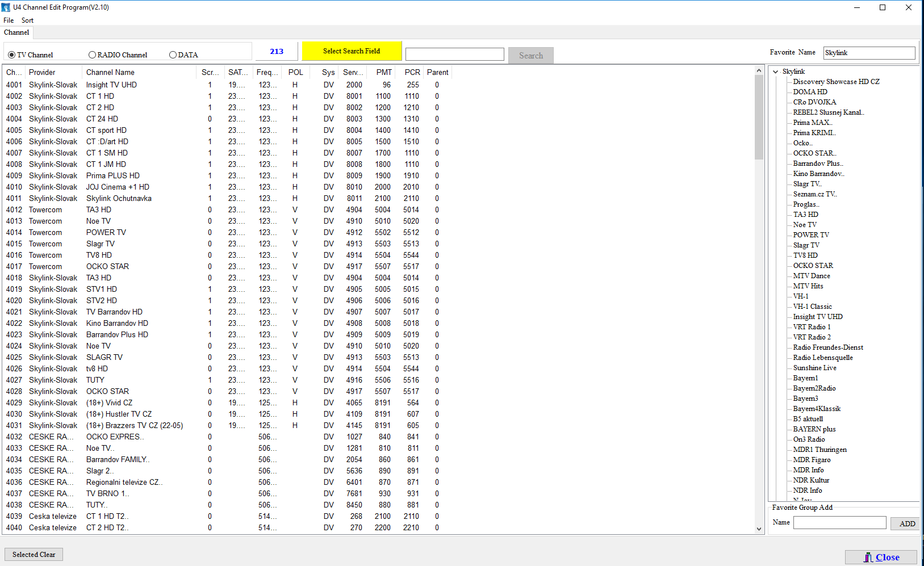Collapse the Skylink favorites tree node

[776, 72]
